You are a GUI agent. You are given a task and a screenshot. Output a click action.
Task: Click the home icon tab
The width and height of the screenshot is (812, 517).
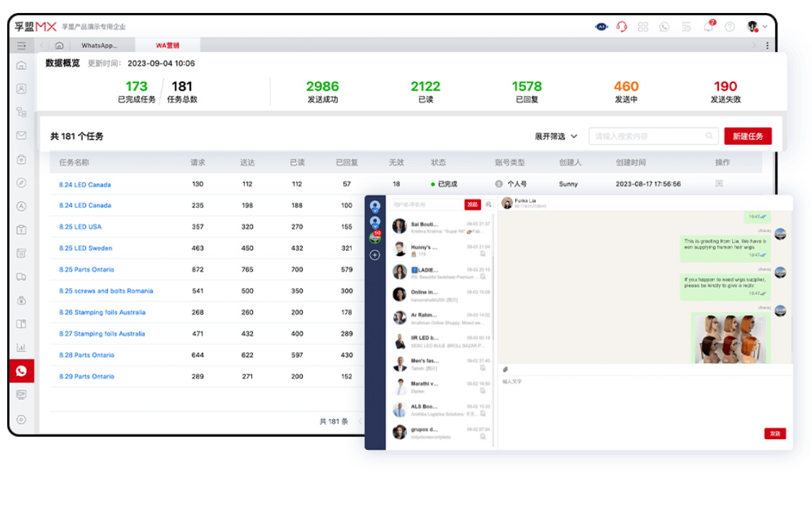click(59, 45)
